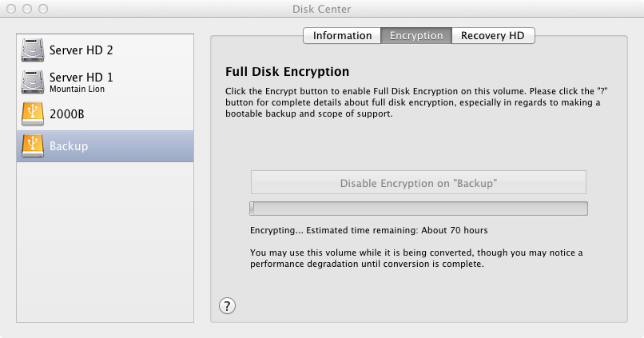Click the Server HD 2 drive icon
This screenshot has height=338, width=644.
(x=32, y=50)
